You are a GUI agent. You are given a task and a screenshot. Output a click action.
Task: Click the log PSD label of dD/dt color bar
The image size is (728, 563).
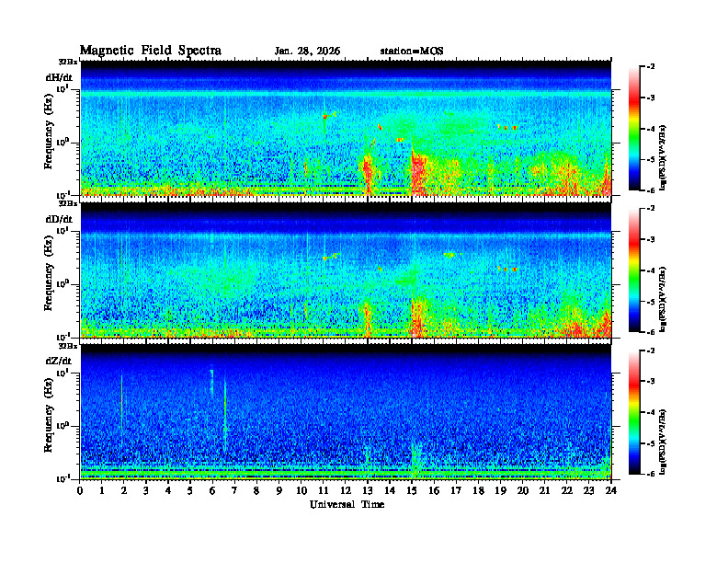[x=663, y=299]
